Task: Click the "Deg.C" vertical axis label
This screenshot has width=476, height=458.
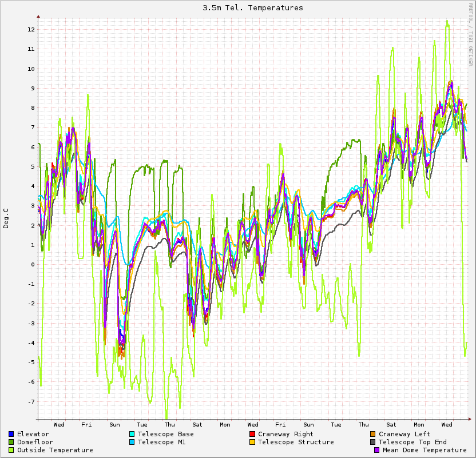Action: 6,218
